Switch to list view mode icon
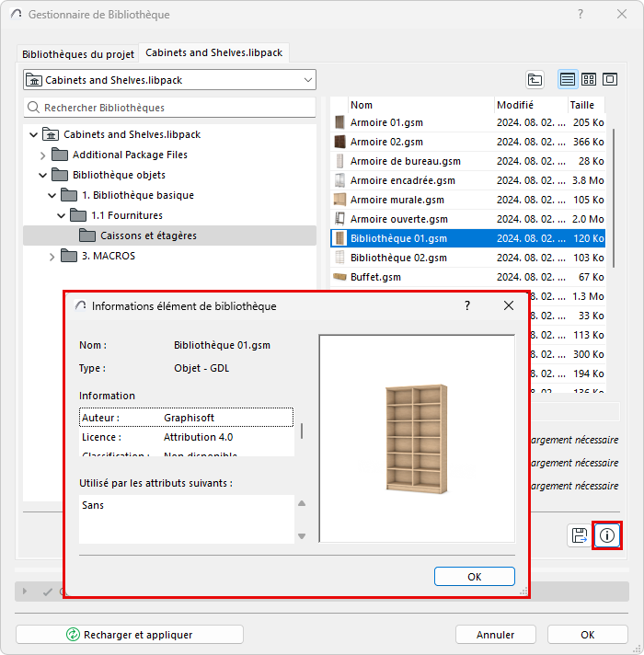Image resolution: width=644 pixels, height=655 pixels. 567,79
